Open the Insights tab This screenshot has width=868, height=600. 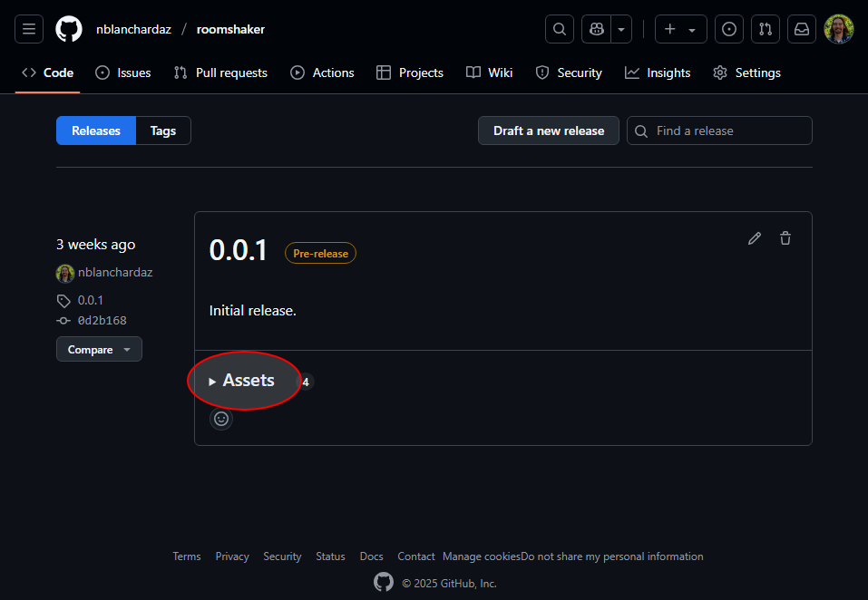(658, 73)
